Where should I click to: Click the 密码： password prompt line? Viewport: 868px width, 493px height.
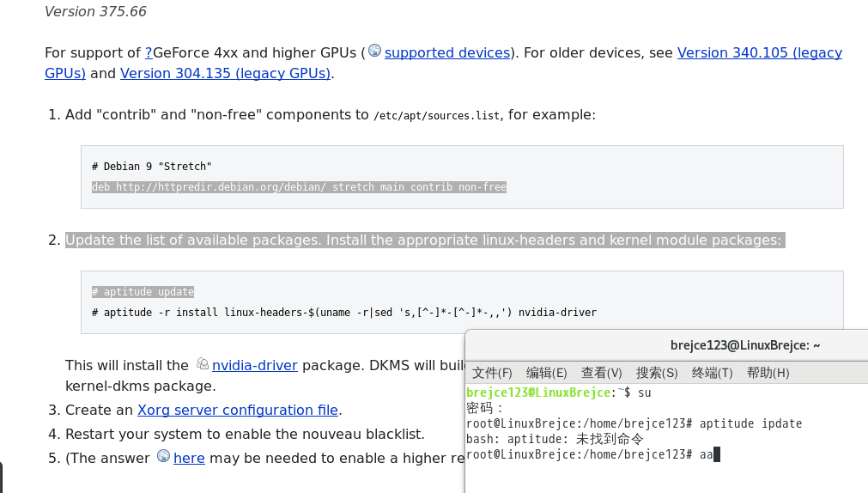pyautogui.click(x=485, y=408)
